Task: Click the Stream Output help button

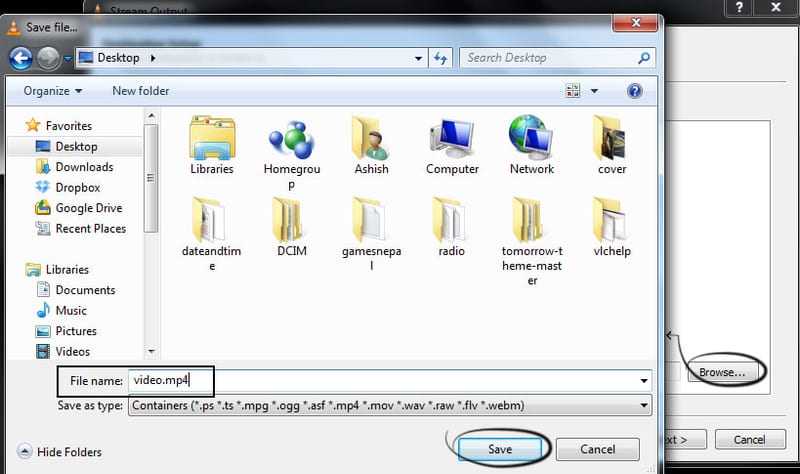Action: tap(739, 8)
